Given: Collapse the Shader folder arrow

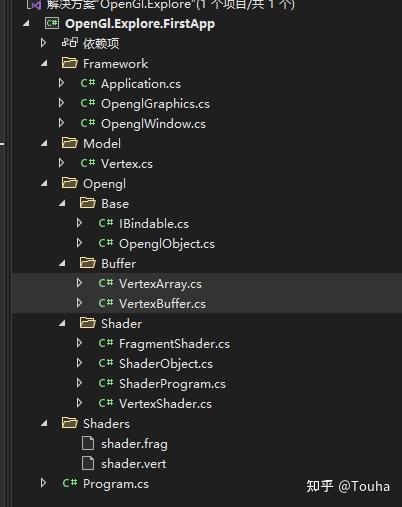Looking at the screenshot, I should tap(62, 323).
